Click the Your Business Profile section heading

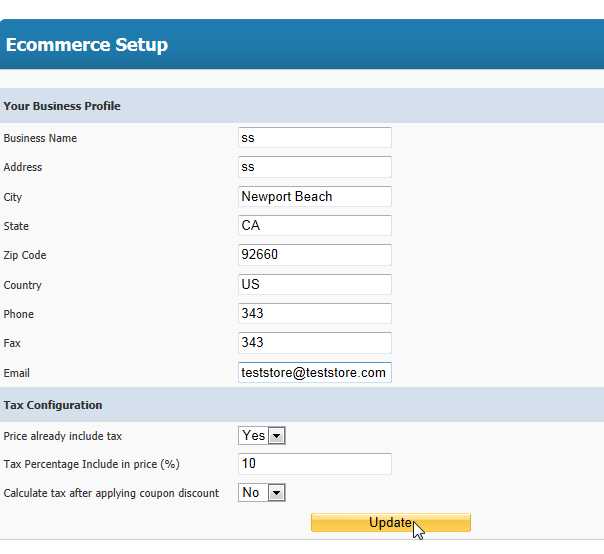pos(62,106)
